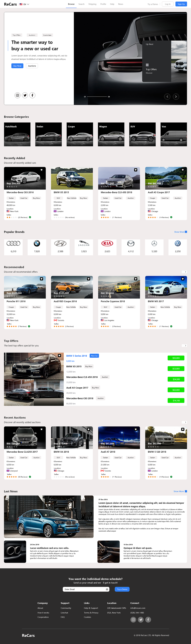Advance the Recent Auctions carousel arrow

click(185, 422)
